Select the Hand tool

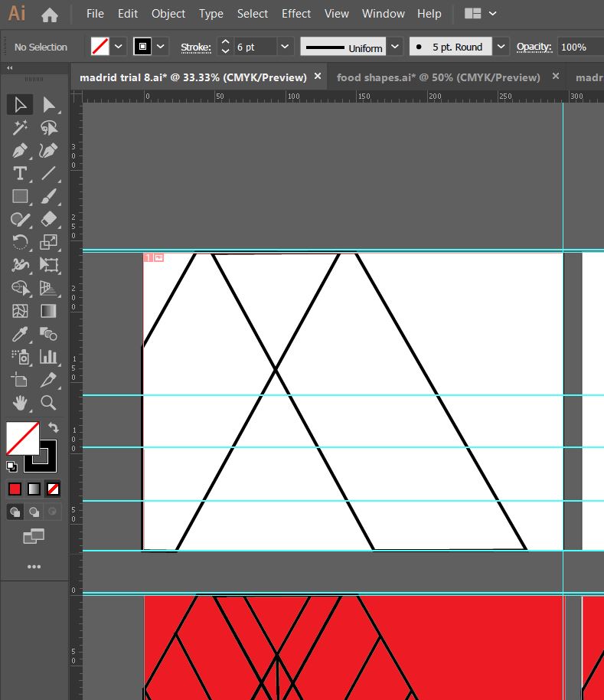[20, 403]
